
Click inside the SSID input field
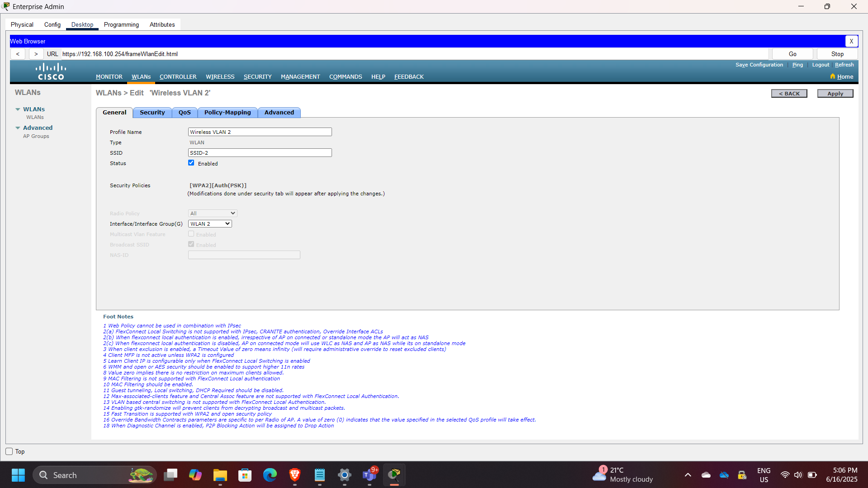tap(259, 152)
